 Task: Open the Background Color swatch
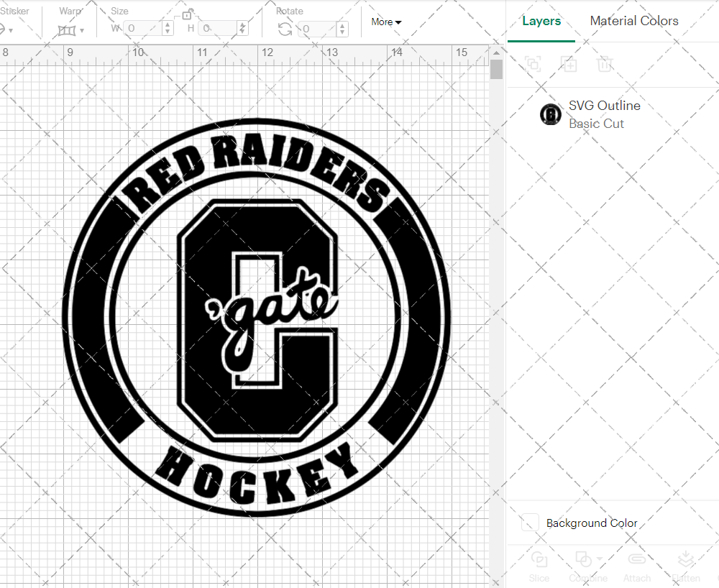pyautogui.click(x=530, y=523)
